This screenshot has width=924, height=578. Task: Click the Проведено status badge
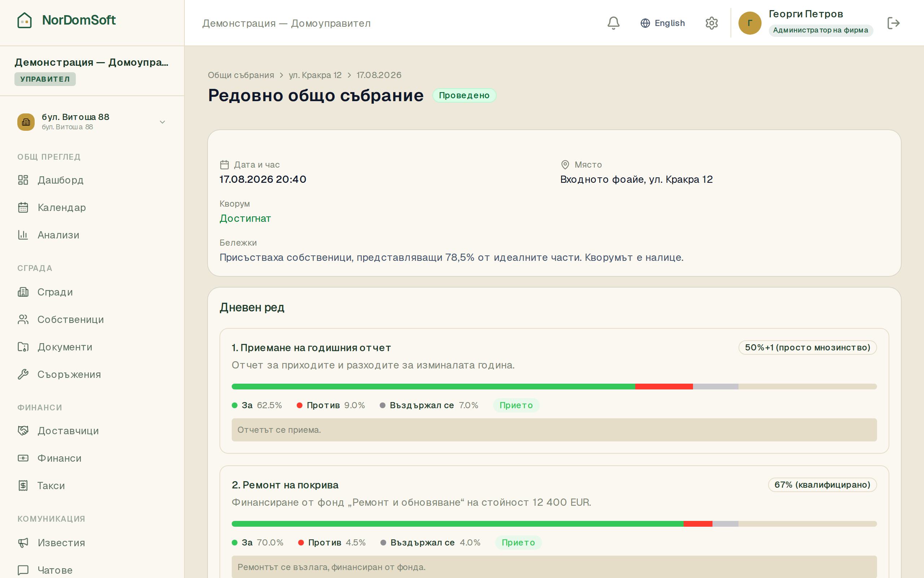(464, 95)
